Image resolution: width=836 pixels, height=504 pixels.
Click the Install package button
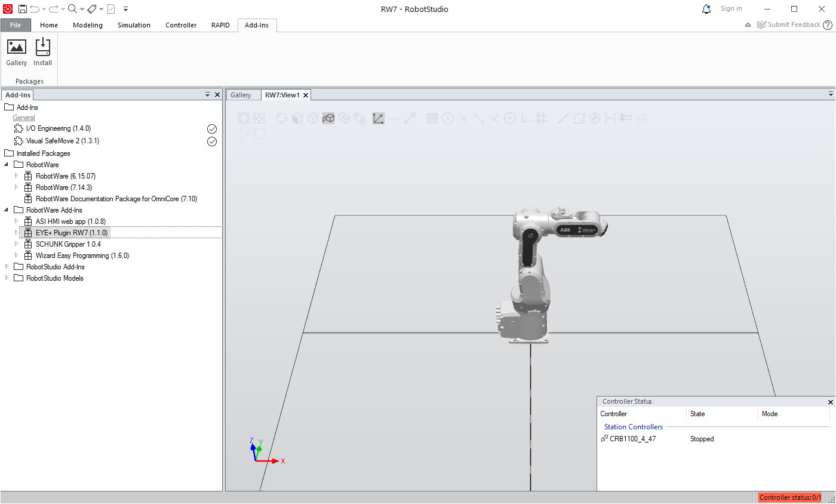[42, 52]
